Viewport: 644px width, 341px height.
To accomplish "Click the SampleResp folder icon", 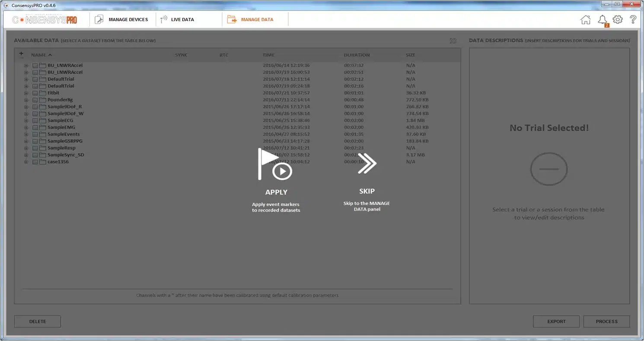I will pyautogui.click(x=42, y=148).
